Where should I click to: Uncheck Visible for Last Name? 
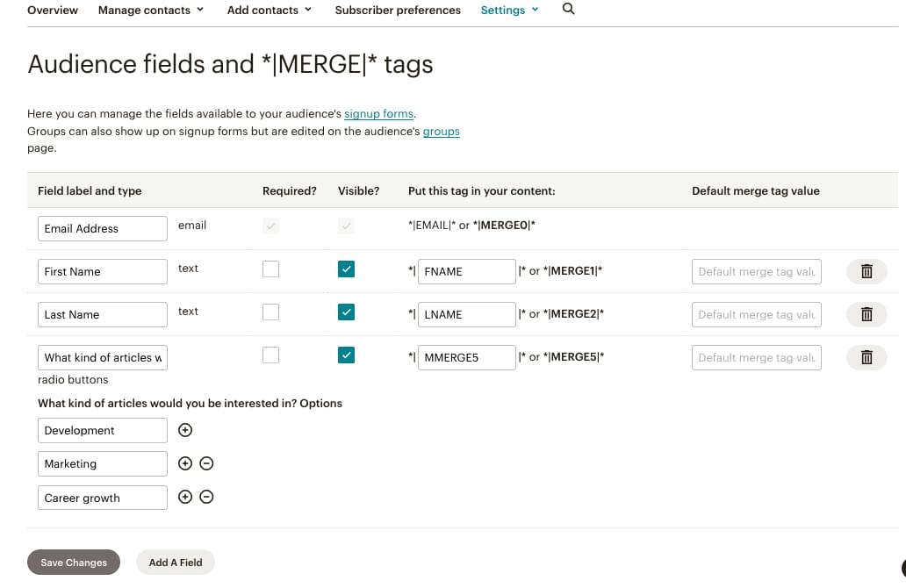(346, 312)
